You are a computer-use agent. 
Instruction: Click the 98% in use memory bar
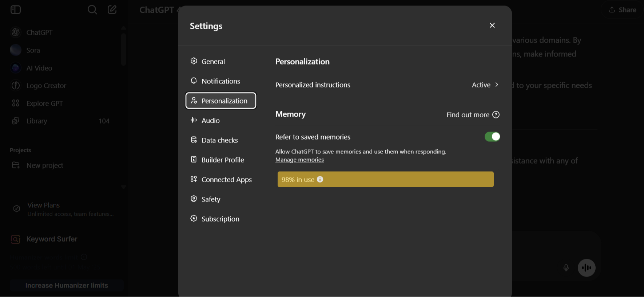pyautogui.click(x=386, y=179)
